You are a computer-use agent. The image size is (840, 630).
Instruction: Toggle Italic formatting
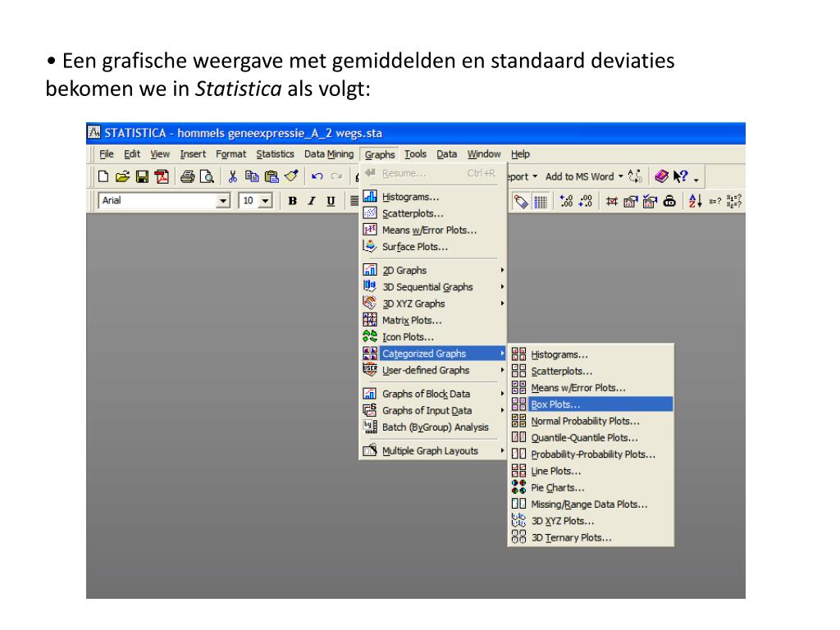311,201
